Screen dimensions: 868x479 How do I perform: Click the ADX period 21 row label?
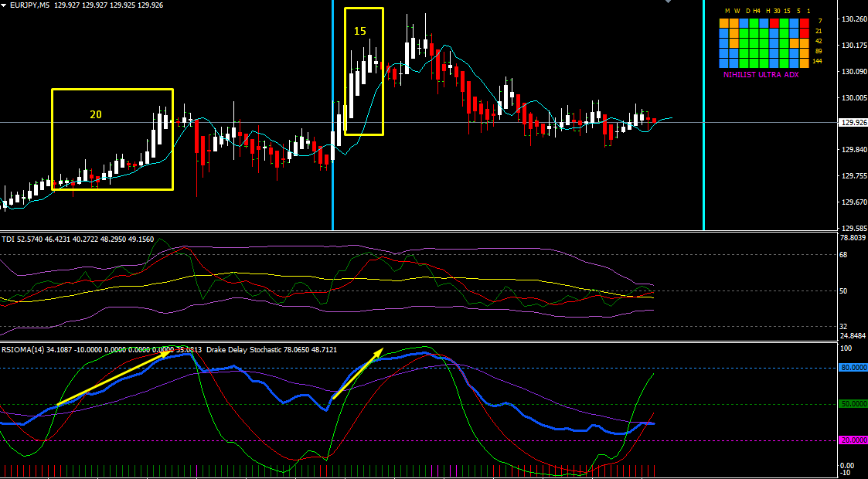coord(819,31)
